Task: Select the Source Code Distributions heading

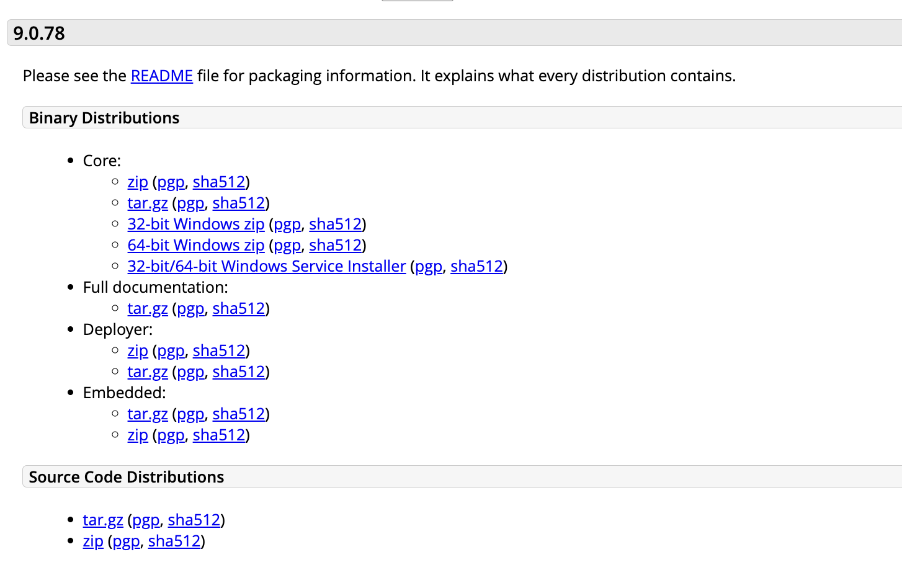Action: point(127,477)
